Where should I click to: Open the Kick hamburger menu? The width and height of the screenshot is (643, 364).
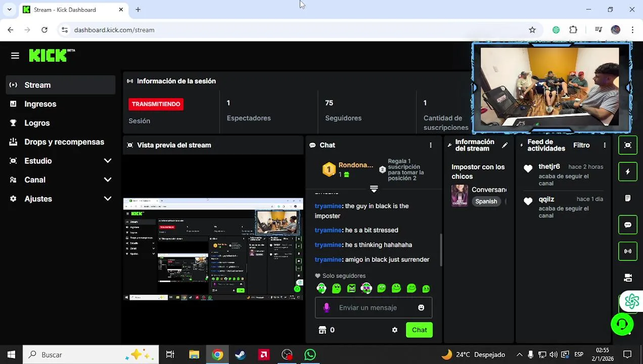(15, 56)
